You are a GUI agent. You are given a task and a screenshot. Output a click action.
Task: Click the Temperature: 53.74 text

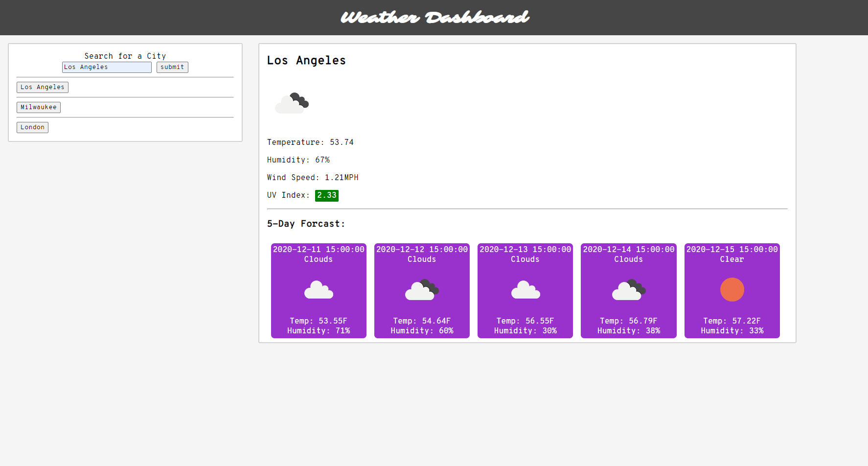click(310, 142)
